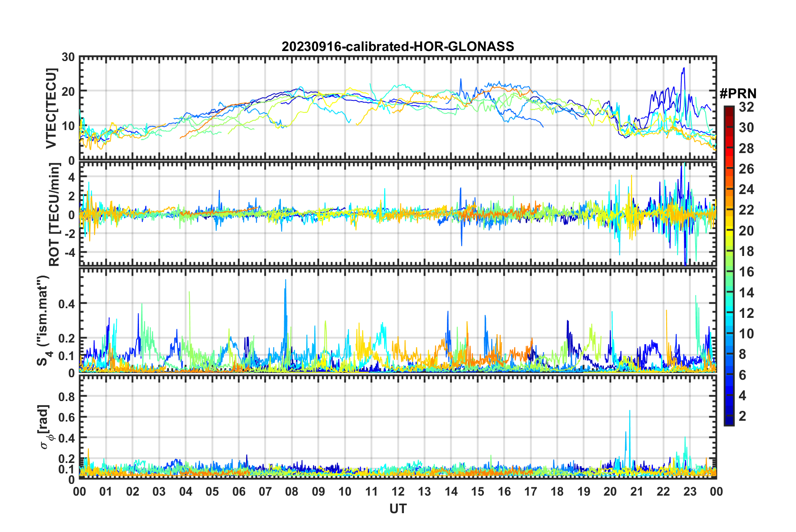Click UT axis hour label 01
The image size is (796, 532).
point(106,491)
